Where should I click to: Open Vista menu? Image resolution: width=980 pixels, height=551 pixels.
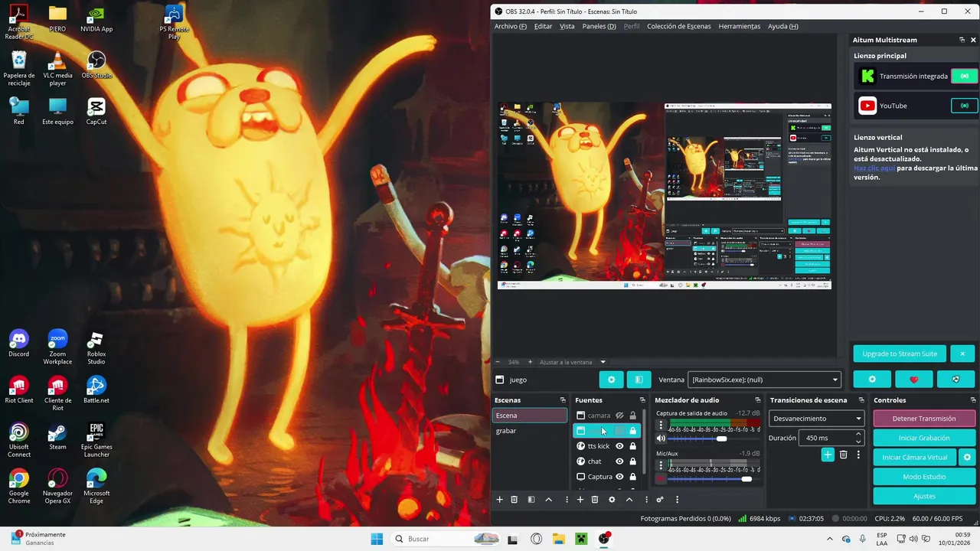tap(567, 26)
